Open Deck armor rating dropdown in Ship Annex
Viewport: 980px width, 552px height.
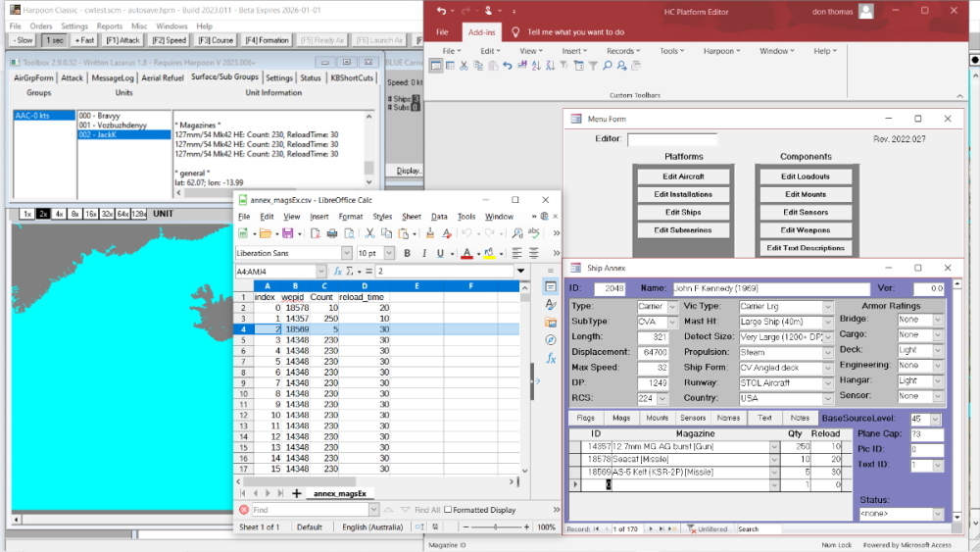click(x=938, y=350)
